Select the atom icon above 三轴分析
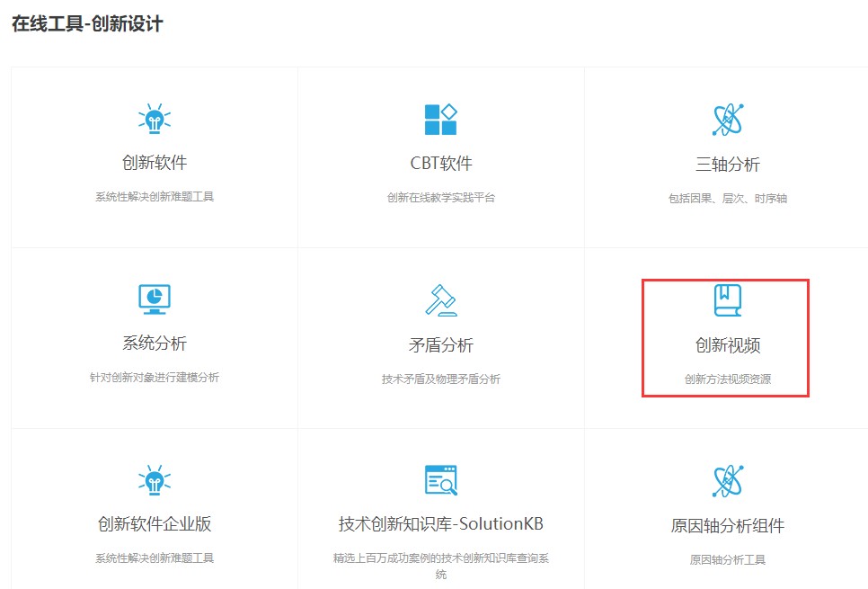Screen dimensions: 868x589 (x=727, y=119)
